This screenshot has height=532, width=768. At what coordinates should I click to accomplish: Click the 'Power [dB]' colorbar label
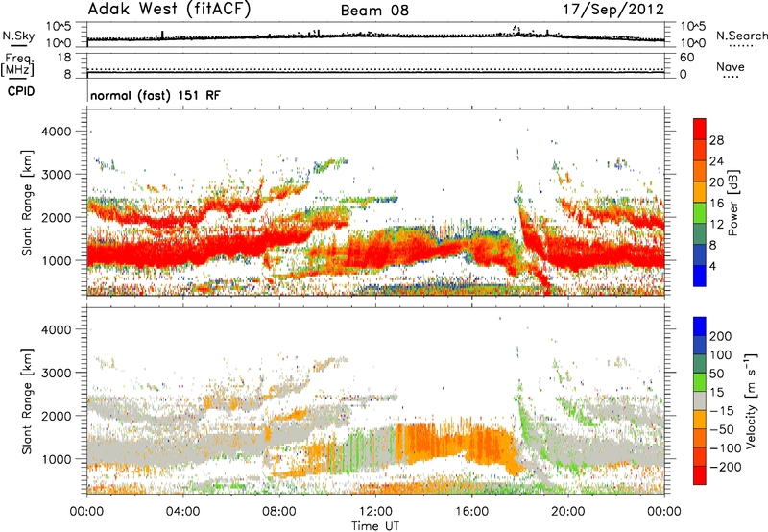733,203
